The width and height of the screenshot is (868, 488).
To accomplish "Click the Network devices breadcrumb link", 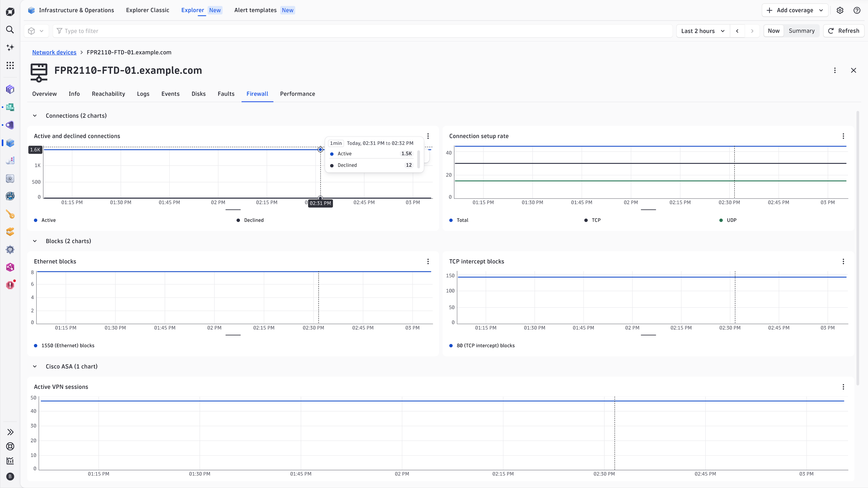I will click(x=54, y=52).
